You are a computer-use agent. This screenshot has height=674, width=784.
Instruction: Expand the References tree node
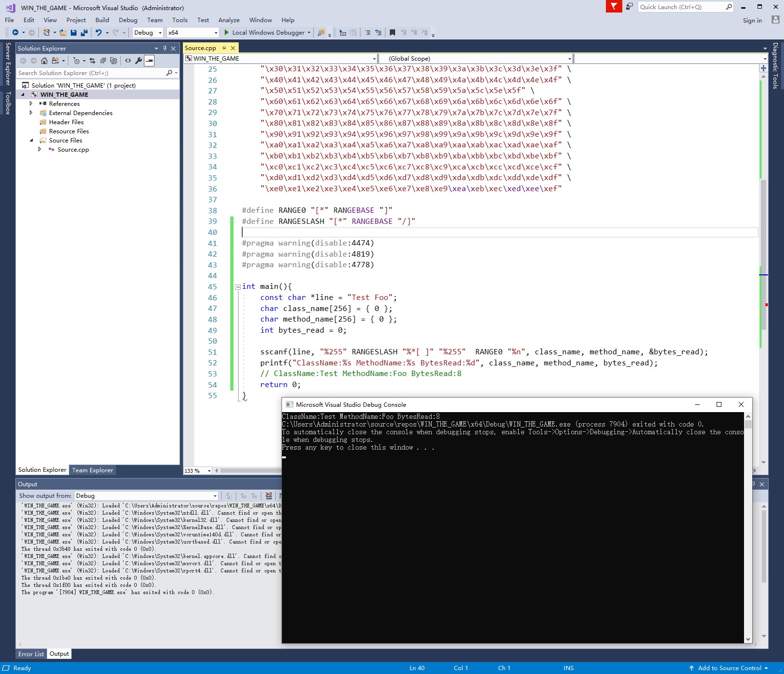coord(31,104)
